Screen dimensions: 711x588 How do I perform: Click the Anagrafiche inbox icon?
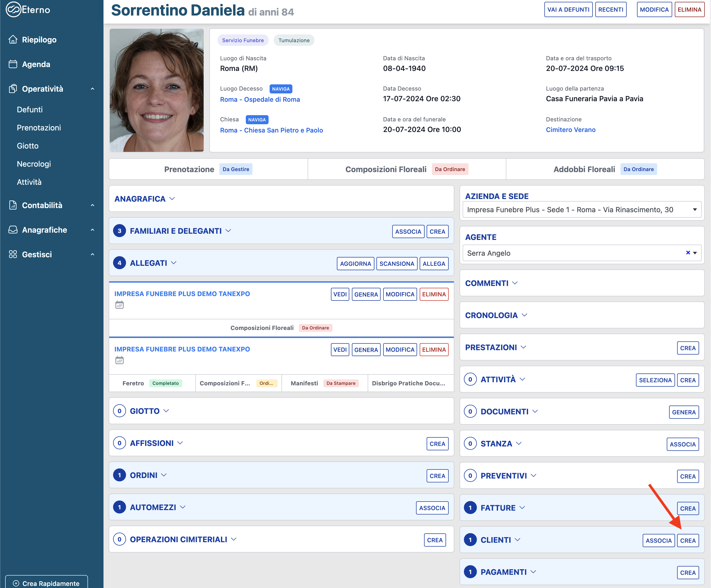click(x=13, y=230)
